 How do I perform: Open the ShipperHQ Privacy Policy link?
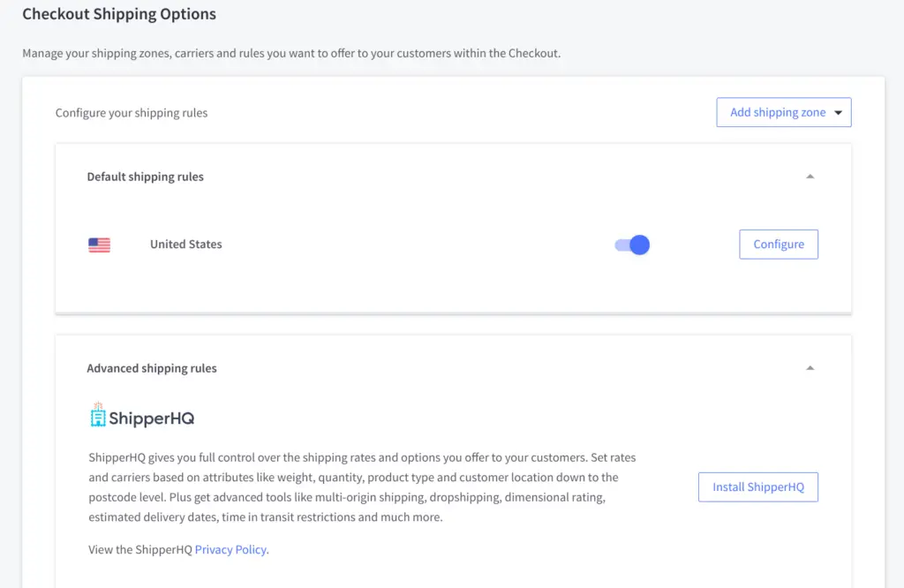coord(230,549)
